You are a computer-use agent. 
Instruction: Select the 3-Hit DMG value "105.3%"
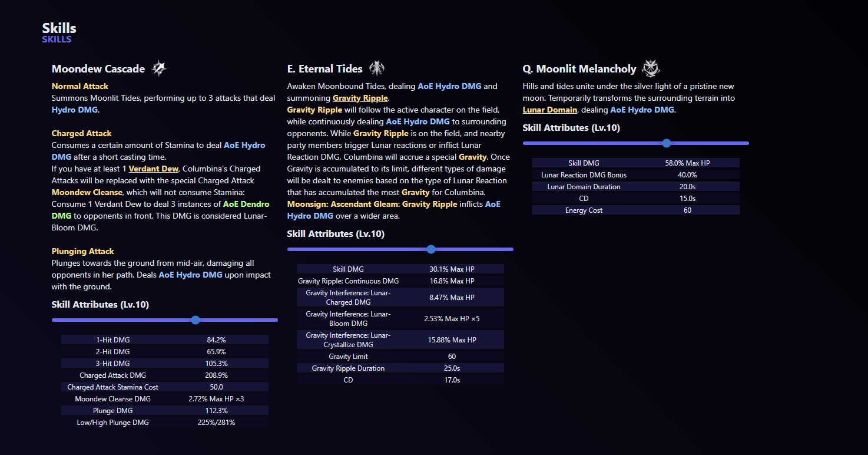tap(217, 364)
